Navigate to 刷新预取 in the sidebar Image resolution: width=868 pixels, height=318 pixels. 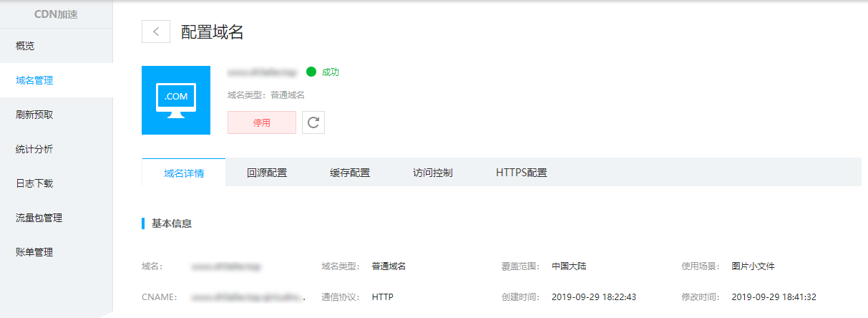point(34,115)
